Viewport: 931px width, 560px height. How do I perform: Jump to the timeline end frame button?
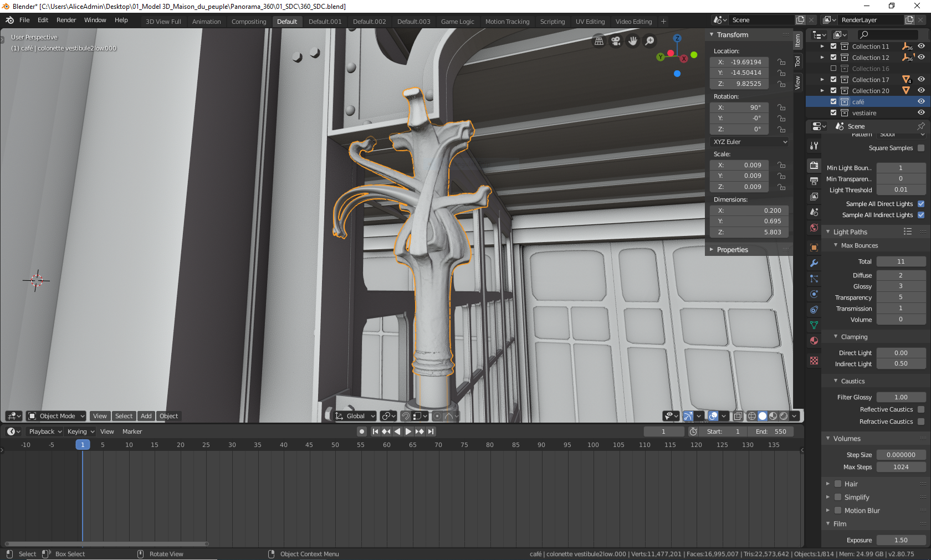(431, 431)
